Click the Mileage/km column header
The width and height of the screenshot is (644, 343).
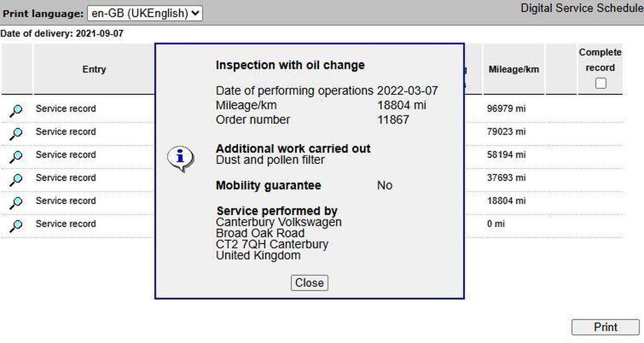(x=514, y=69)
